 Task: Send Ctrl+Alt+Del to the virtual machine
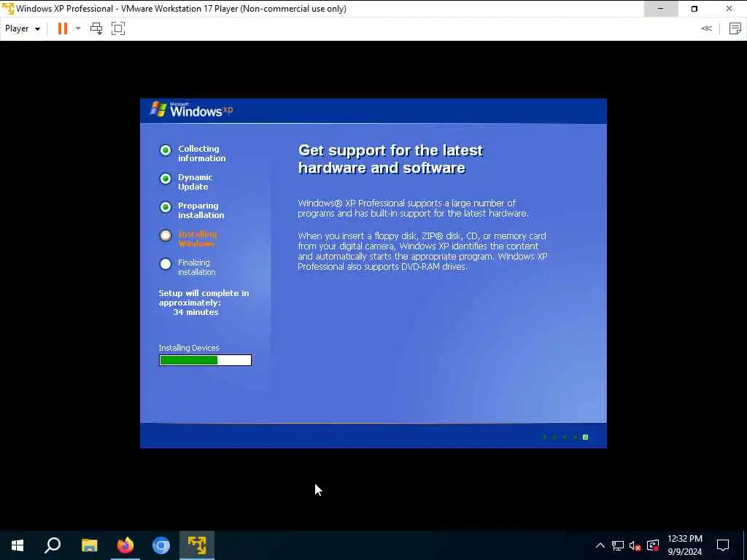pyautogui.click(x=96, y=28)
